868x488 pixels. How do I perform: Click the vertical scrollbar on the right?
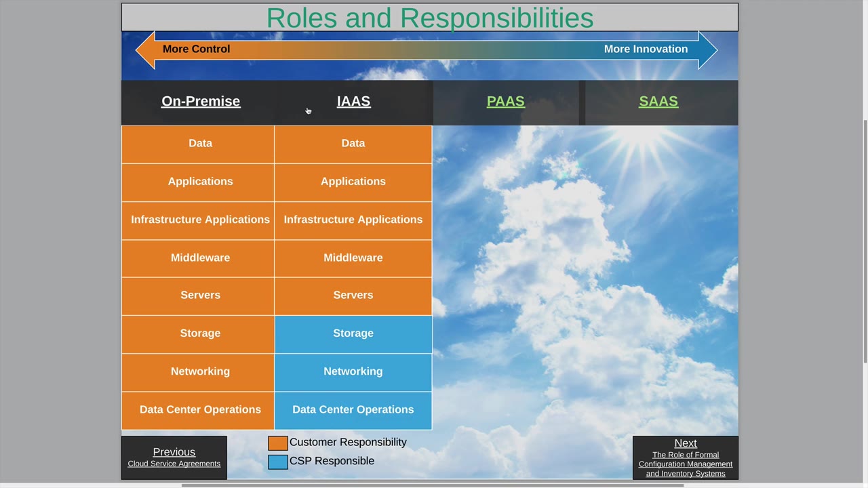point(865,241)
